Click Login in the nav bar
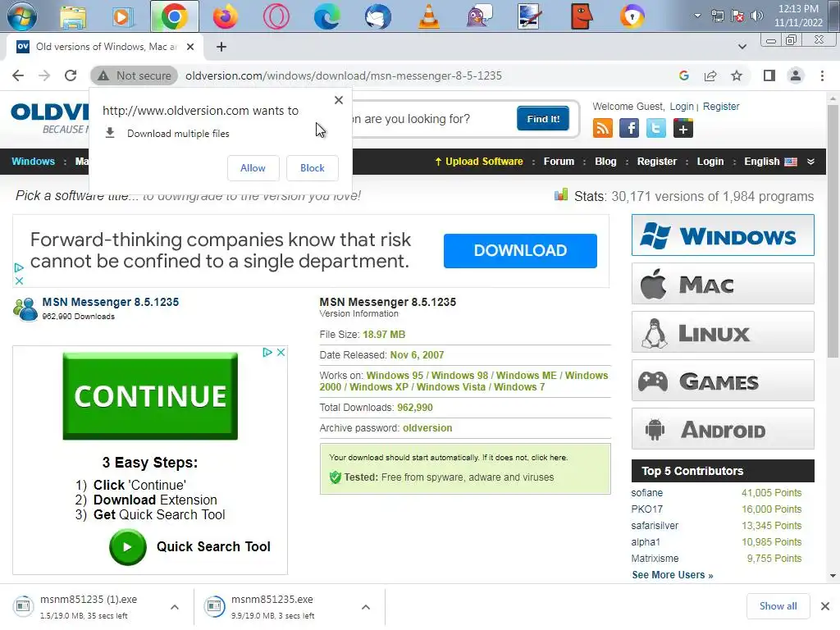The image size is (840, 630). pos(710,162)
